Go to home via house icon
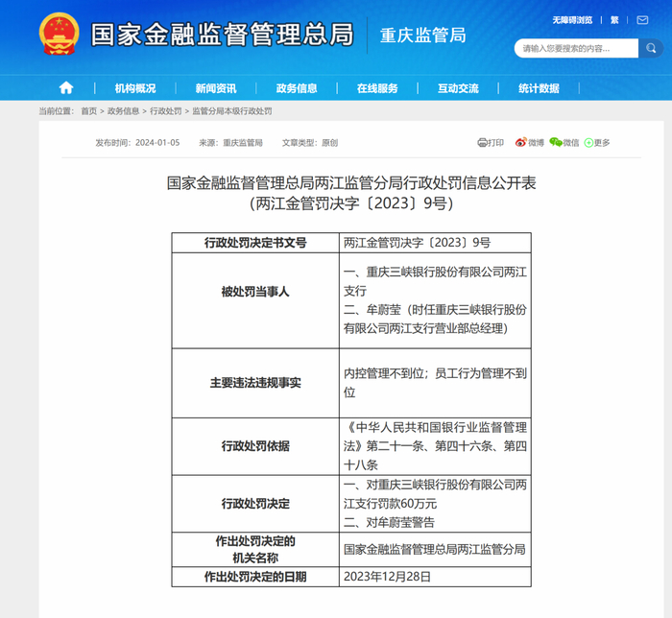Viewport: 672px width, 618px height. pos(66,87)
